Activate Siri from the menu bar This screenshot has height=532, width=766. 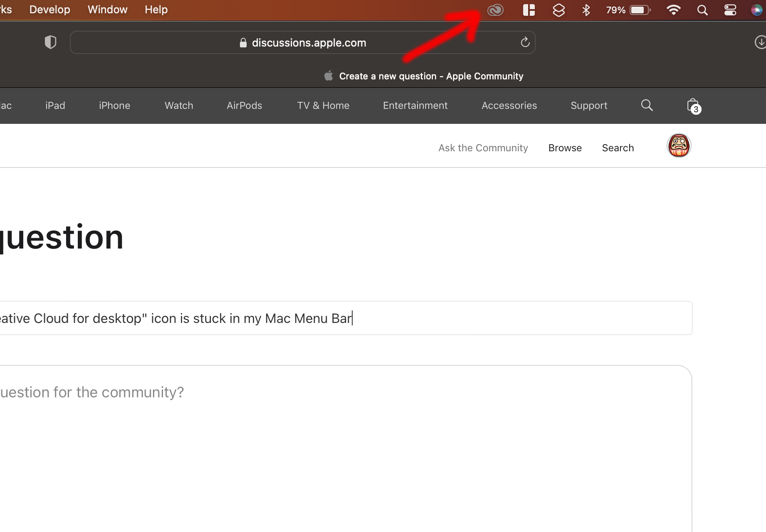coord(757,10)
